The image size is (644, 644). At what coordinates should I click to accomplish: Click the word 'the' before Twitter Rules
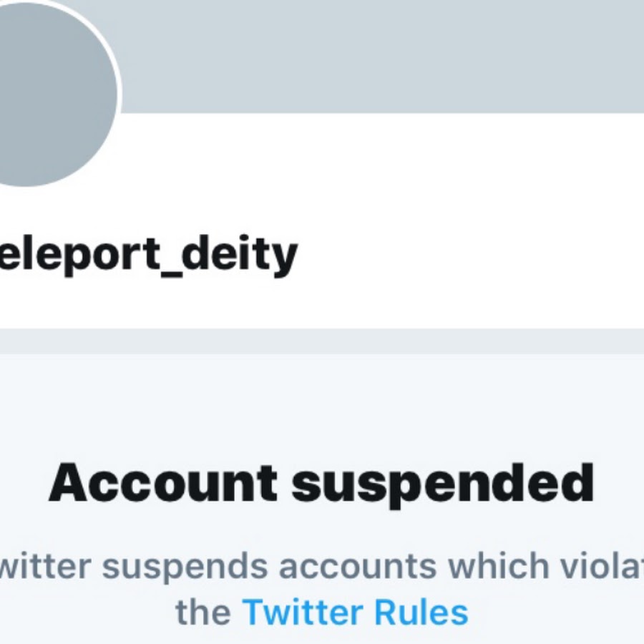203,613
